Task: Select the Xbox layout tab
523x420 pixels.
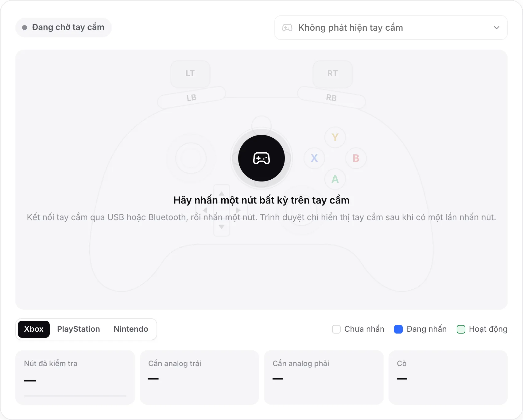Action: point(34,329)
